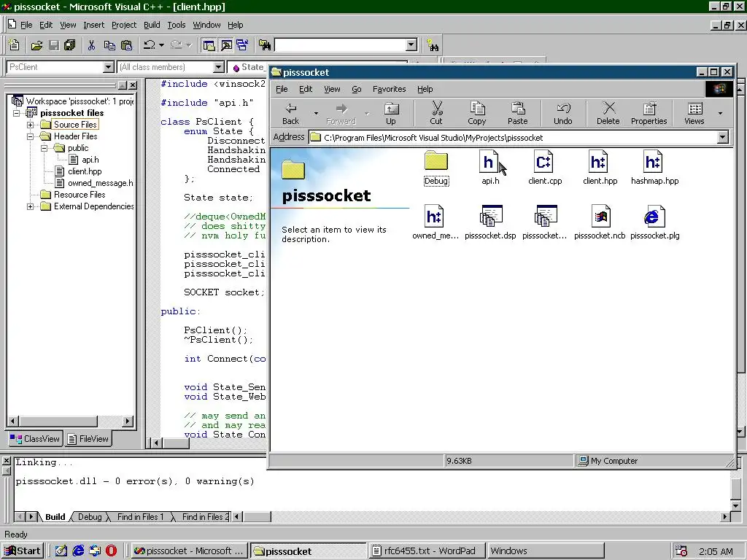This screenshot has width=747, height=560.
Task: Open the Go menu in Explorer
Action: pos(356,89)
